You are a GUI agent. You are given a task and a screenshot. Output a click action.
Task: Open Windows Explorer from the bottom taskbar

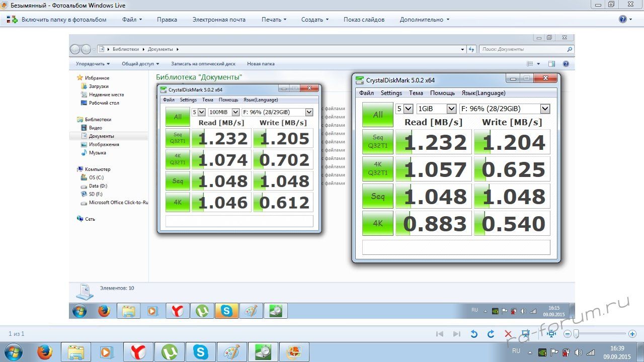point(76,352)
